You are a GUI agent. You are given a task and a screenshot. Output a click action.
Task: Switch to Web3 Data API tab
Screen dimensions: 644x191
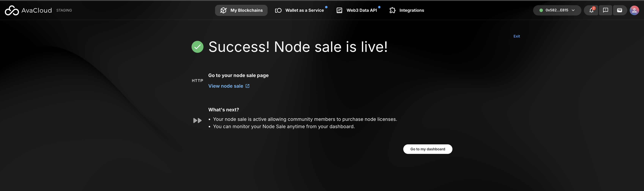click(361, 10)
